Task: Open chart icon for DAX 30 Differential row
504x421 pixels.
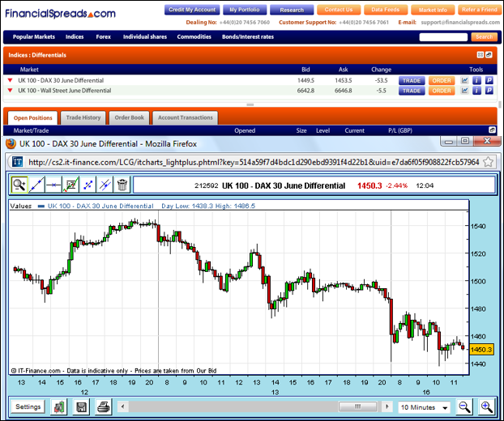Action: point(465,80)
